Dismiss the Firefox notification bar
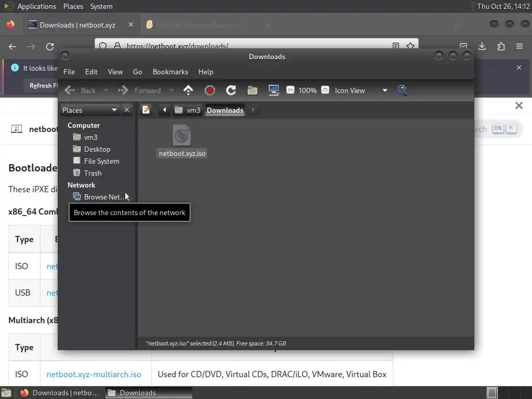The image size is (532, 399). click(x=519, y=68)
